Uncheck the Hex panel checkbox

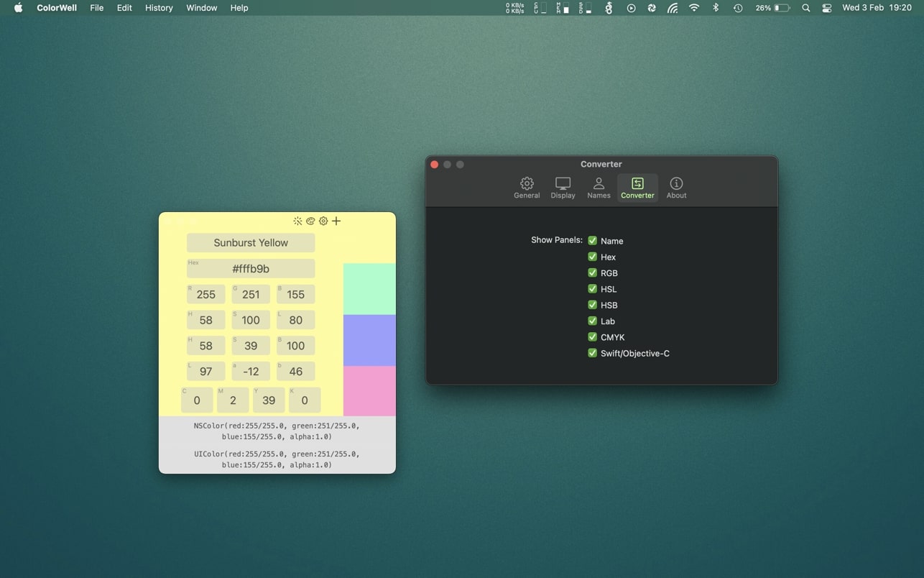(x=593, y=257)
